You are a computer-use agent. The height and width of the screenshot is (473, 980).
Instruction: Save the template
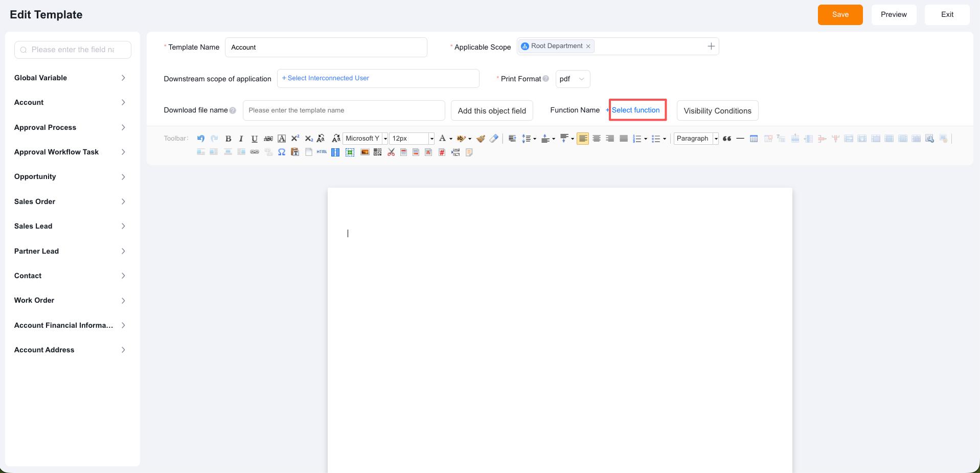coord(840,15)
